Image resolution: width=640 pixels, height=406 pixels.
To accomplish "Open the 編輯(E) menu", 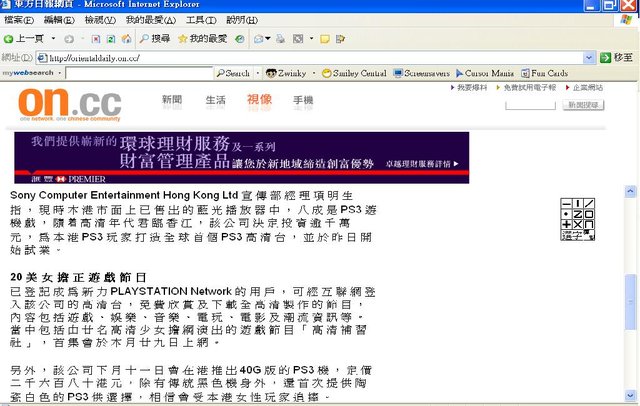I will (x=59, y=20).
